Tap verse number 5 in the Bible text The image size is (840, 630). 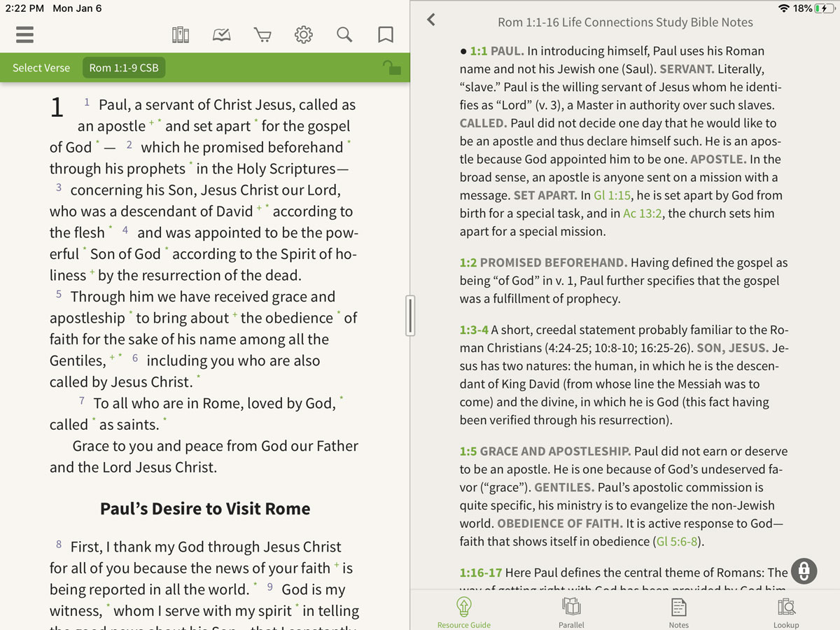(59, 294)
